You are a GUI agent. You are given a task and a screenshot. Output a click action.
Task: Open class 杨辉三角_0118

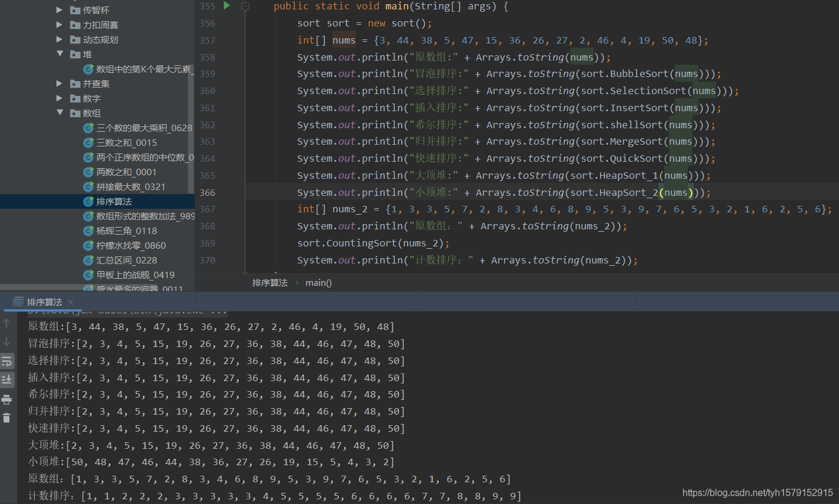pos(126,231)
